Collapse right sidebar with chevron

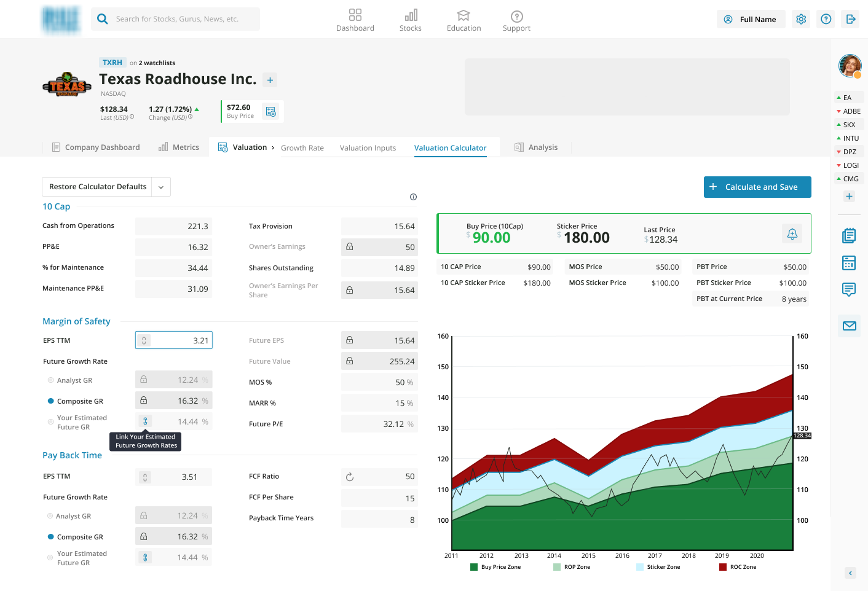tap(851, 573)
